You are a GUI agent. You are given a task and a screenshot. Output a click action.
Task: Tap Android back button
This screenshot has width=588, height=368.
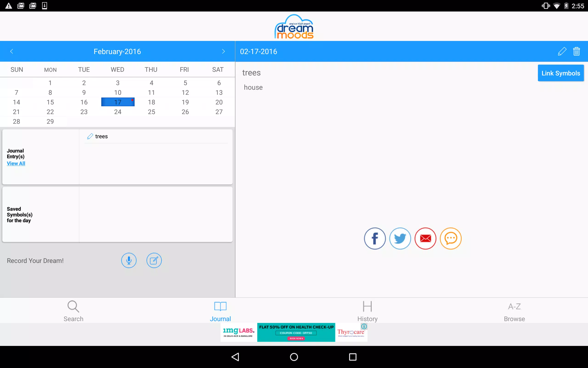tap(235, 357)
